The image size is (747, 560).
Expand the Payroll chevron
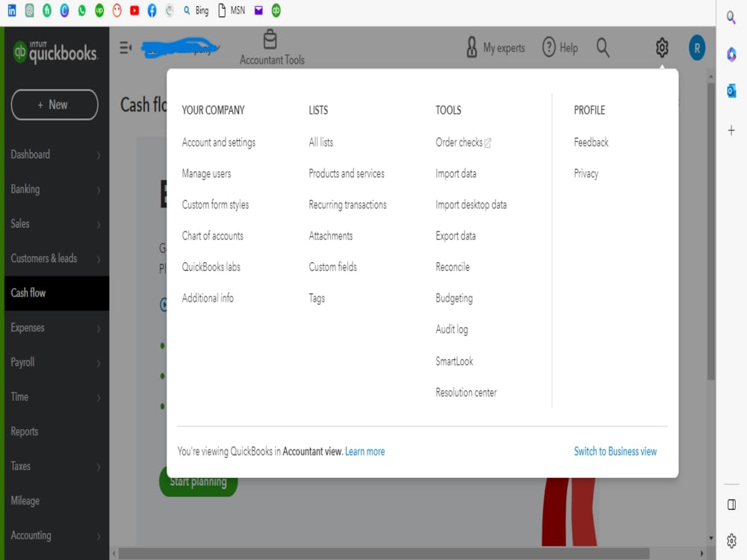click(x=99, y=364)
